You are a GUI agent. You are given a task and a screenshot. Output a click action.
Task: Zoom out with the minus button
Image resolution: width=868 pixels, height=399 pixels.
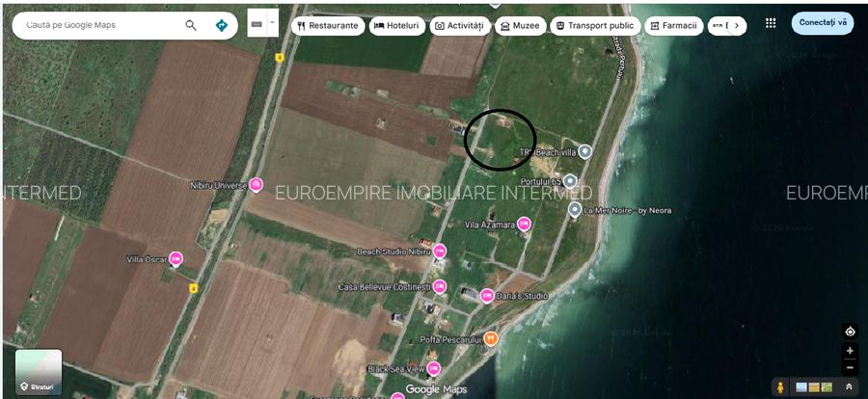pyautogui.click(x=850, y=367)
